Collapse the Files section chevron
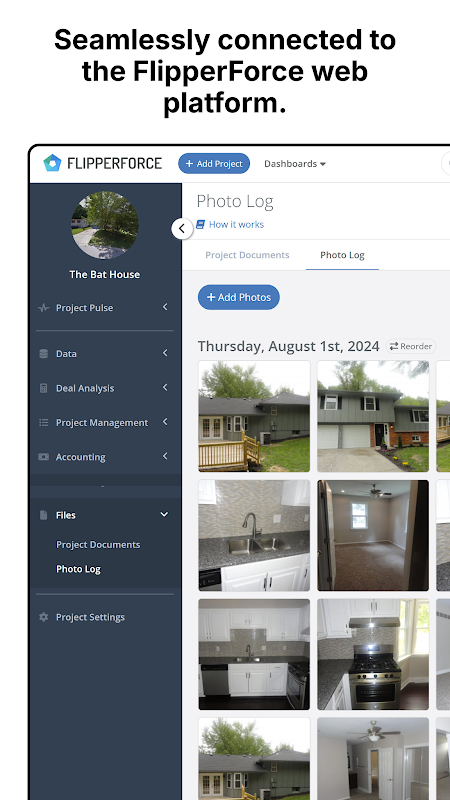The width and height of the screenshot is (450, 800). [164, 514]
